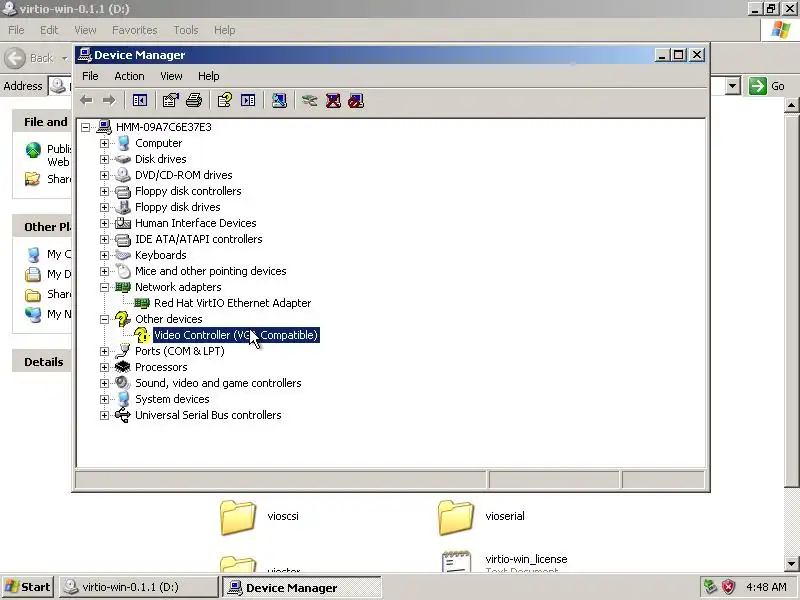Click Explorer scrollbar down arrow
The height and width of the screenshot is (600, 800).
coord(791,564)
